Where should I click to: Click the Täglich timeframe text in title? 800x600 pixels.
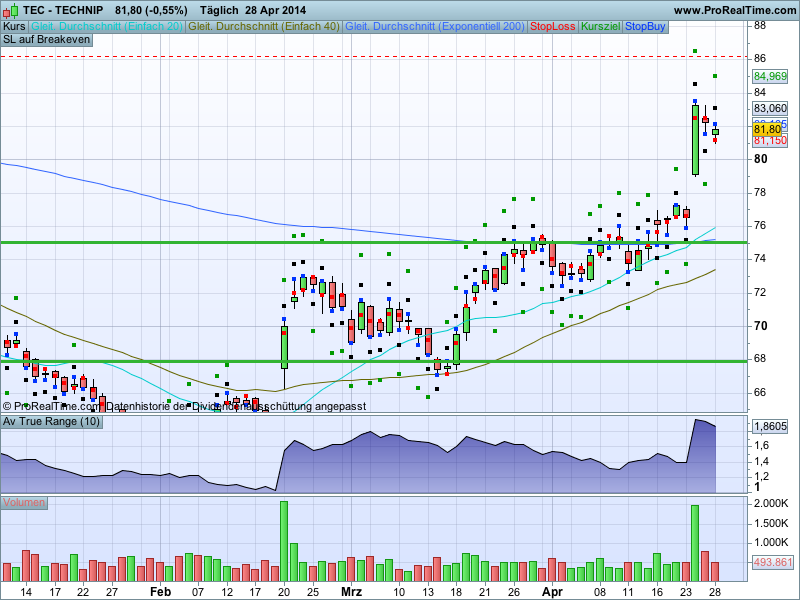pos(219,10)
